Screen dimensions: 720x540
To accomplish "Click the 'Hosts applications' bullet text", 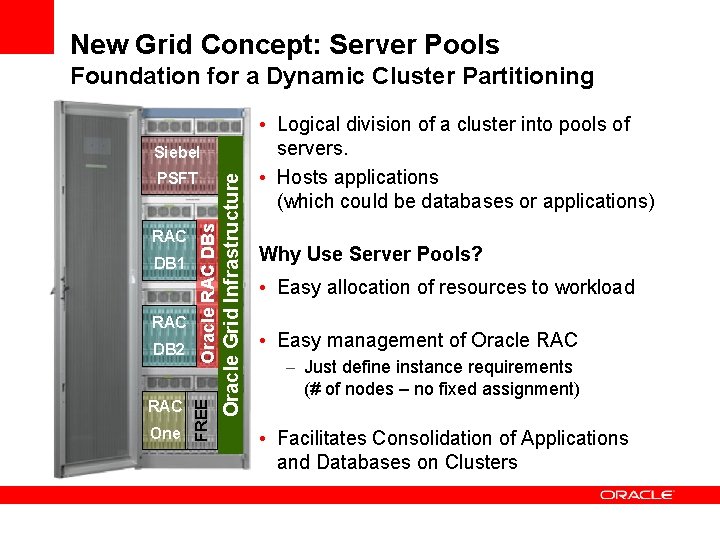I will (358, 177).
